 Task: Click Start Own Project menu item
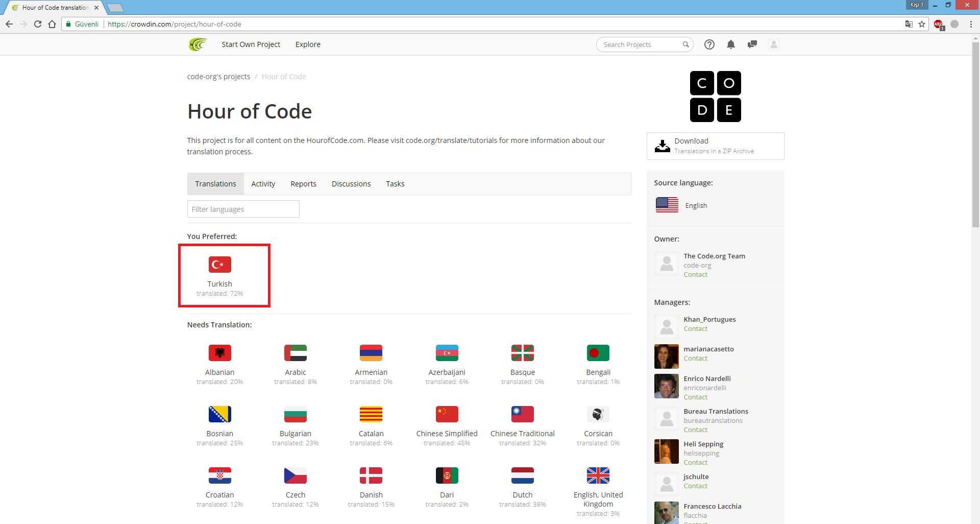251,44
